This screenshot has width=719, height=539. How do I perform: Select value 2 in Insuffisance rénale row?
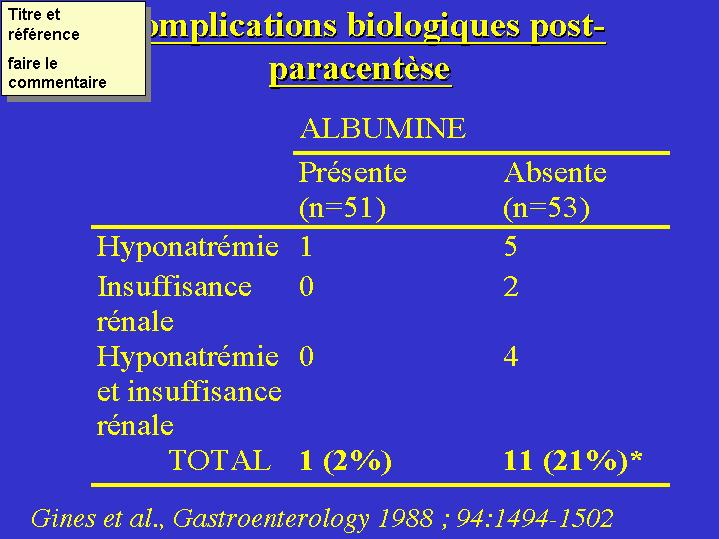pos(511,288)
